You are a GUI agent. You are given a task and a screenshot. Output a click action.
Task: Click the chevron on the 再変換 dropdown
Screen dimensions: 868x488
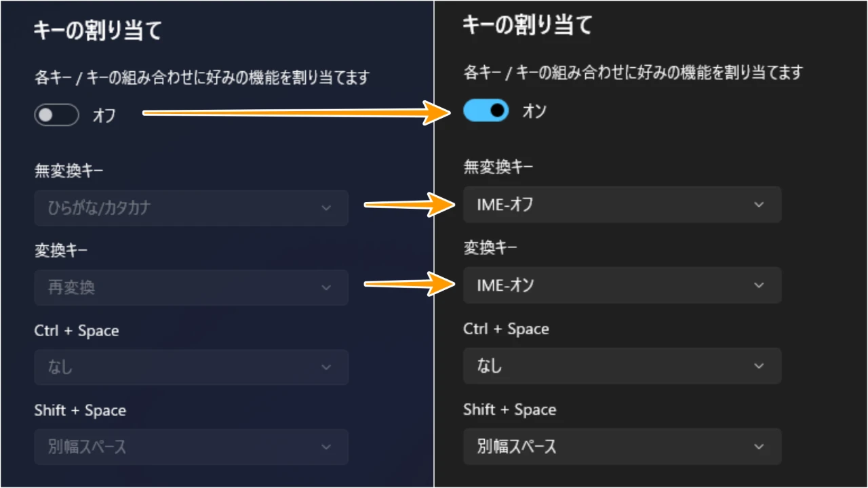tap(326, 287)
